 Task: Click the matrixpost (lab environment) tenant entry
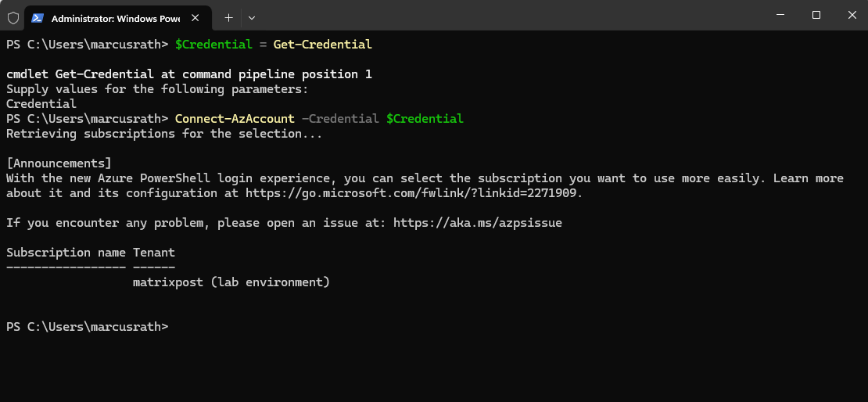coord(231,282)
